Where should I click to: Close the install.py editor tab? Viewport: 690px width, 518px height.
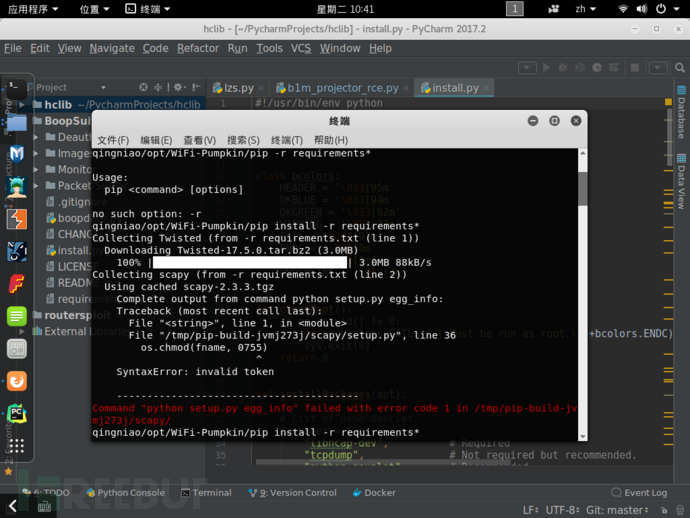coord(486,88)
